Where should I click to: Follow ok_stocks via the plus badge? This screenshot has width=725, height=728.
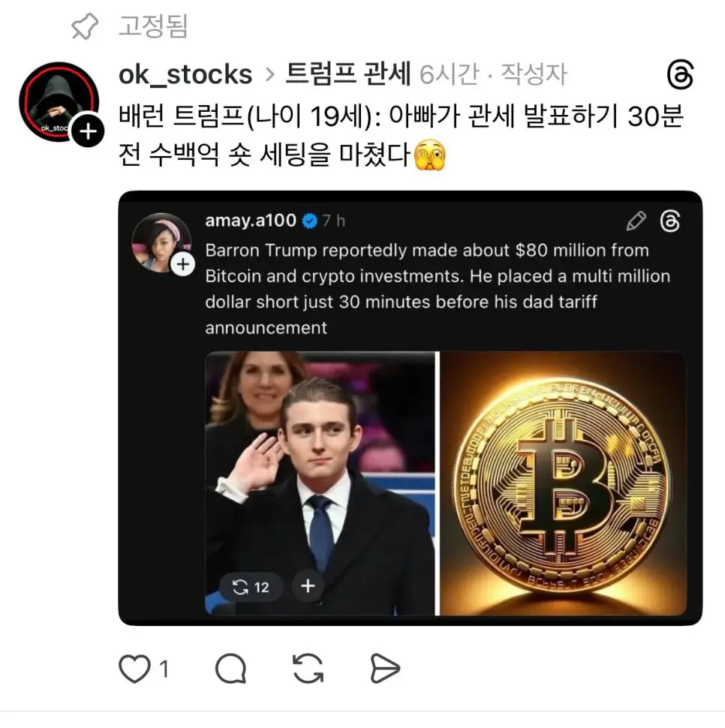(x=88, y=131)
